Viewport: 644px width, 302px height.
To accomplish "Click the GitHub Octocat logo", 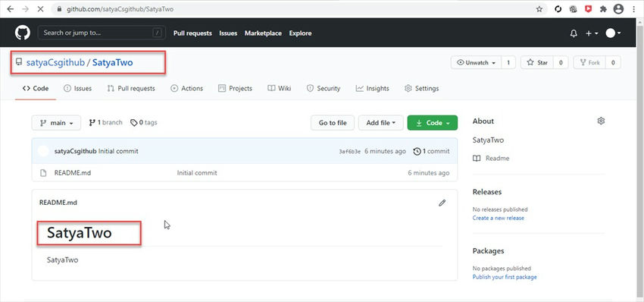I will point(23,33).
